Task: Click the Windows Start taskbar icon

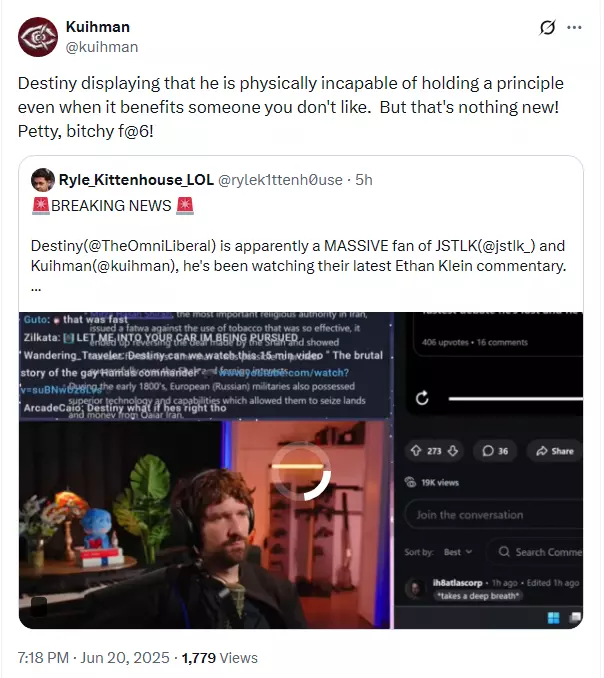Action: coord(553,617)
